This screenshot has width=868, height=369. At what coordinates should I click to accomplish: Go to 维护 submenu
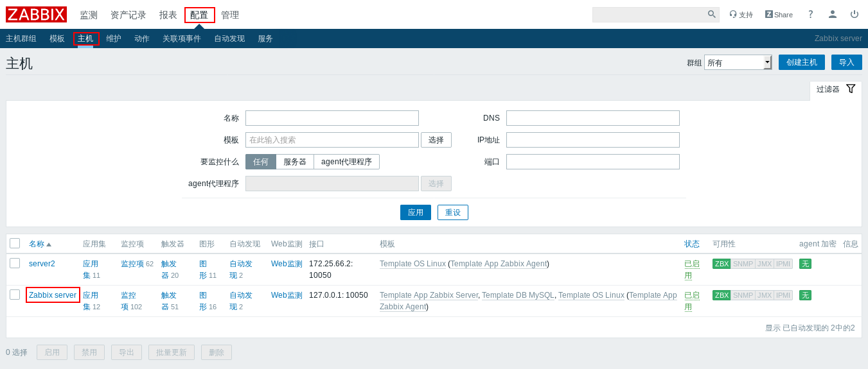click(114, 39)
